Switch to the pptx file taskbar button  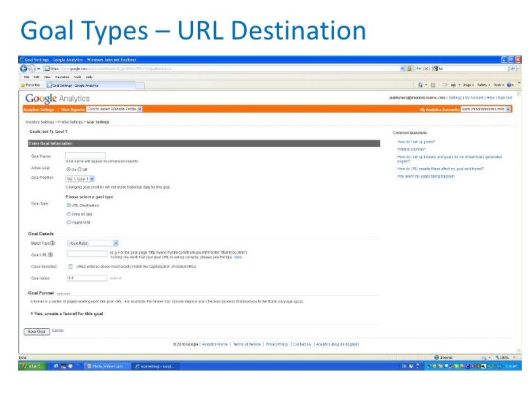point(107,366)
